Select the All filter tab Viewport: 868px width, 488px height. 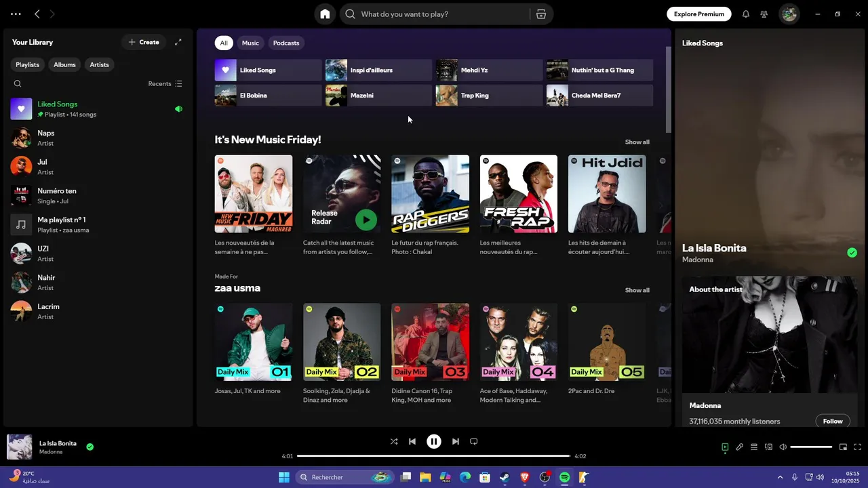click(x=224, y=43)
